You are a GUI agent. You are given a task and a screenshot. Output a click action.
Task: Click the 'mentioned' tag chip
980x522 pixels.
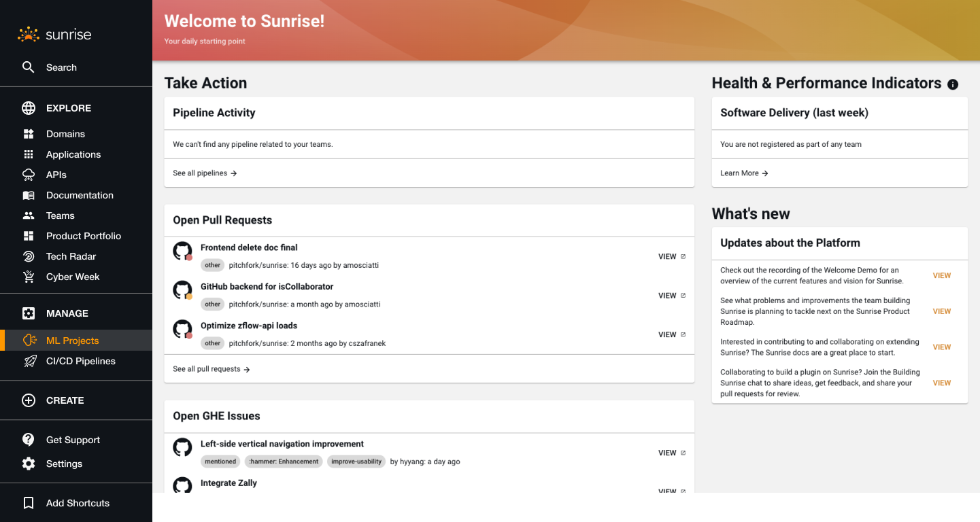coord(220,462)
